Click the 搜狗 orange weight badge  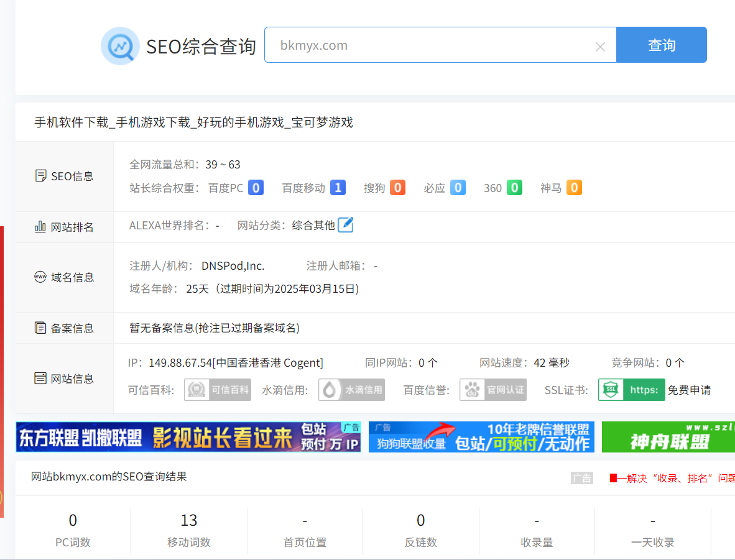397,188
